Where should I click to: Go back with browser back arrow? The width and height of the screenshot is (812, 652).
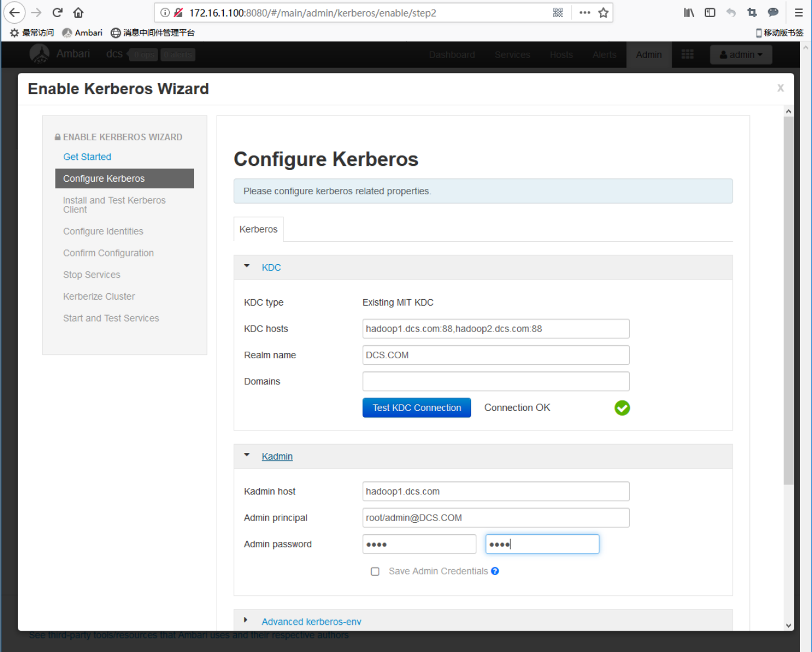tap(14, 12)
